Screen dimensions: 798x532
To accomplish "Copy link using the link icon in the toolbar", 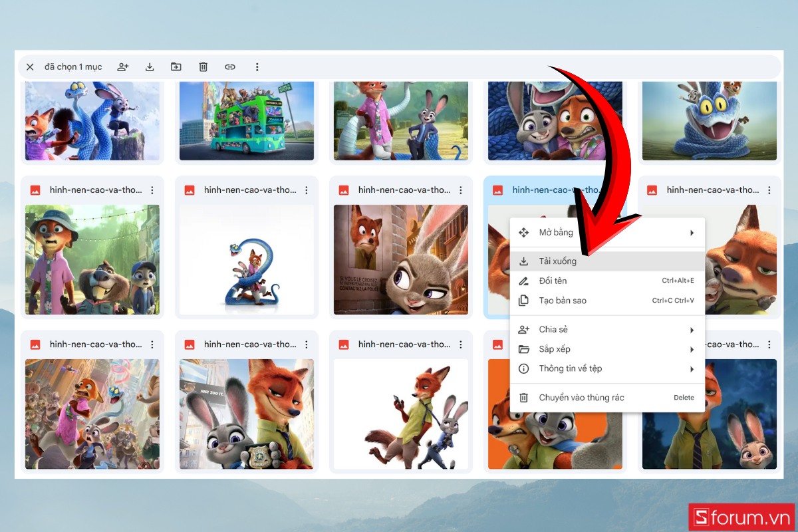I will click(x=230, y=66).
